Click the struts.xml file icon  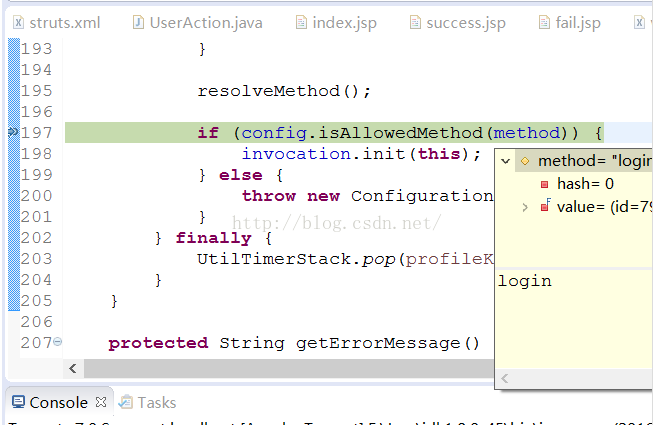(18, 23)
